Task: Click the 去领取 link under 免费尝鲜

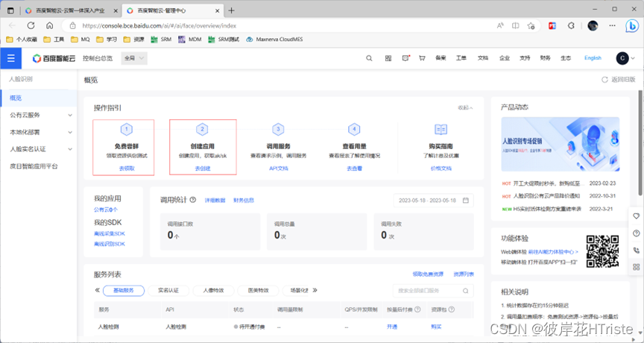Action: [x=127, y=169]
